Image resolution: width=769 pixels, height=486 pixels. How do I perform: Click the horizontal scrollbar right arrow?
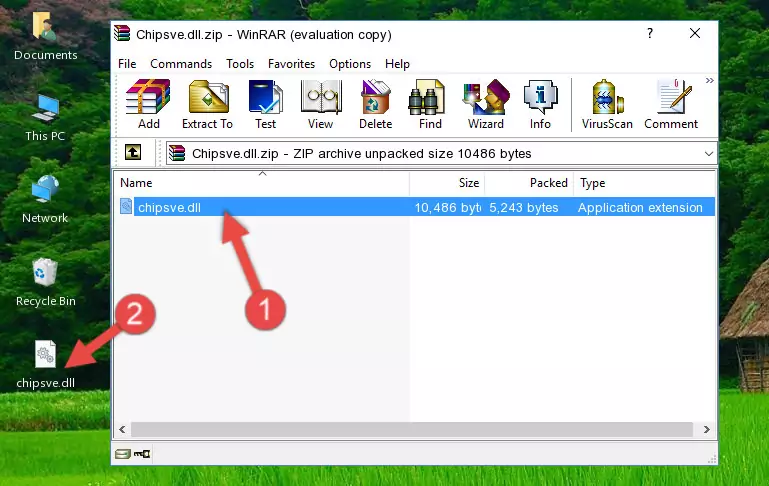707,430
